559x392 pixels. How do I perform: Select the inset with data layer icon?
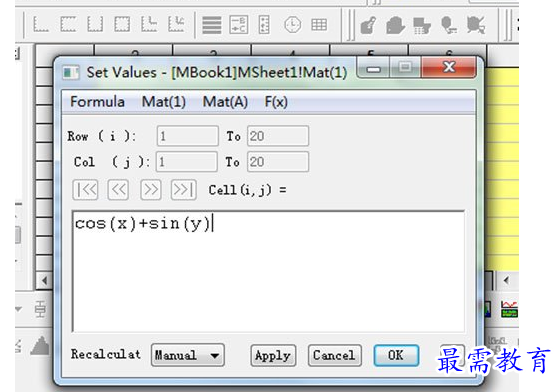click(x=176, y=24)
